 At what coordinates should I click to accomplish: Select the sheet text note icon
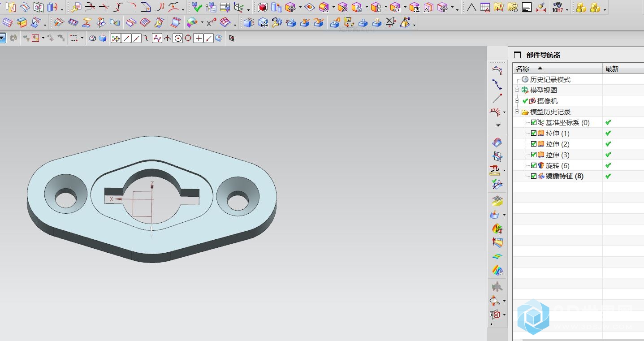527,7
